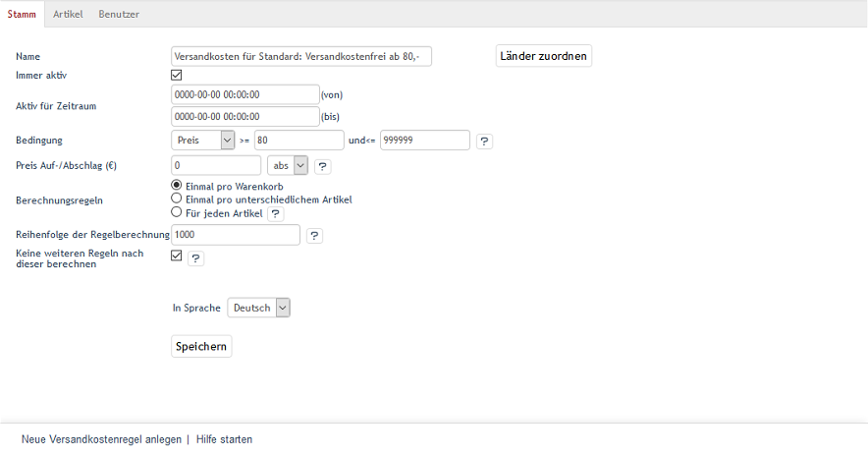Screen dimensions: 868x456
Task: Switch to the Artikel tab
Action: point(68,15)
